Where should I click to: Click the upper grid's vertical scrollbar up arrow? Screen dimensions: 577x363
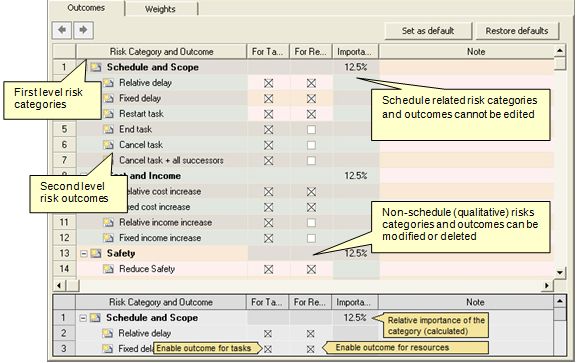point(560,50)
